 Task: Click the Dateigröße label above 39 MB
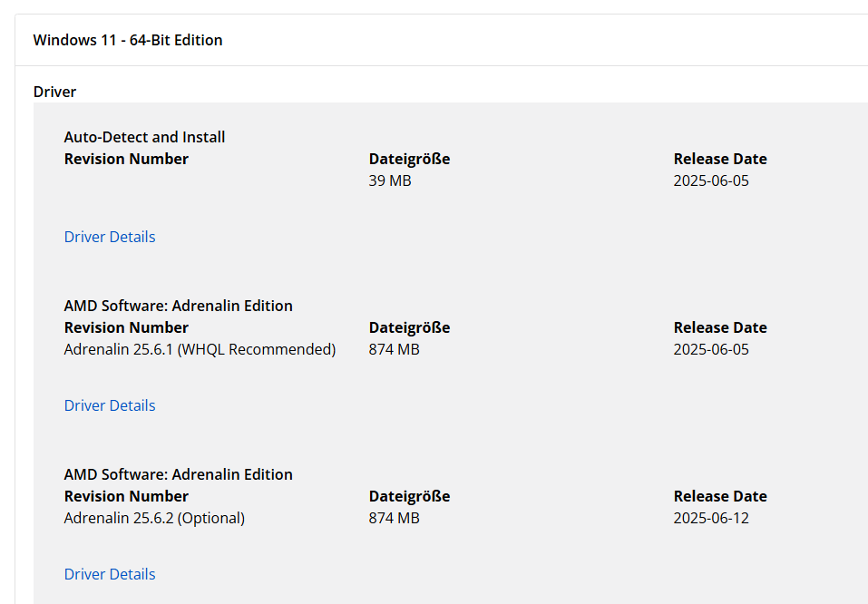(409, 159)
